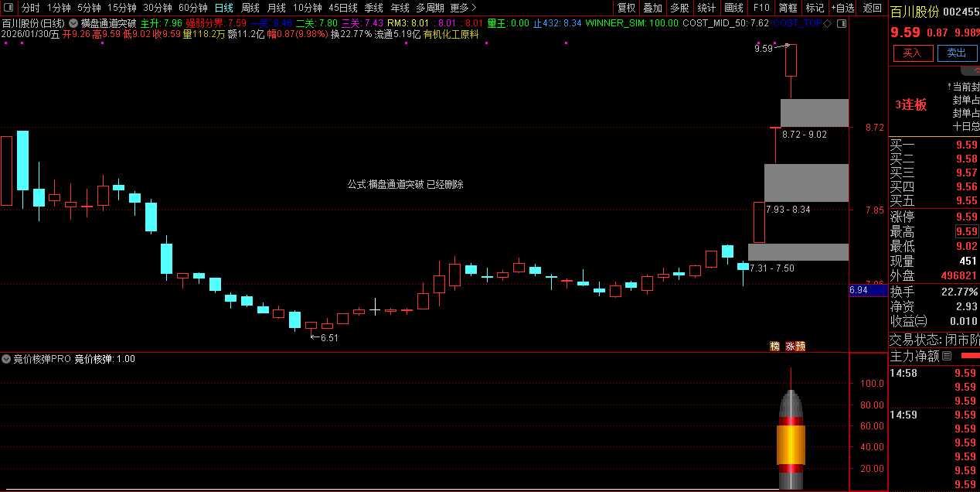This screenshot has height=492, width=980.
Task: Click the 3连板 label
Action: pos(911,104)
